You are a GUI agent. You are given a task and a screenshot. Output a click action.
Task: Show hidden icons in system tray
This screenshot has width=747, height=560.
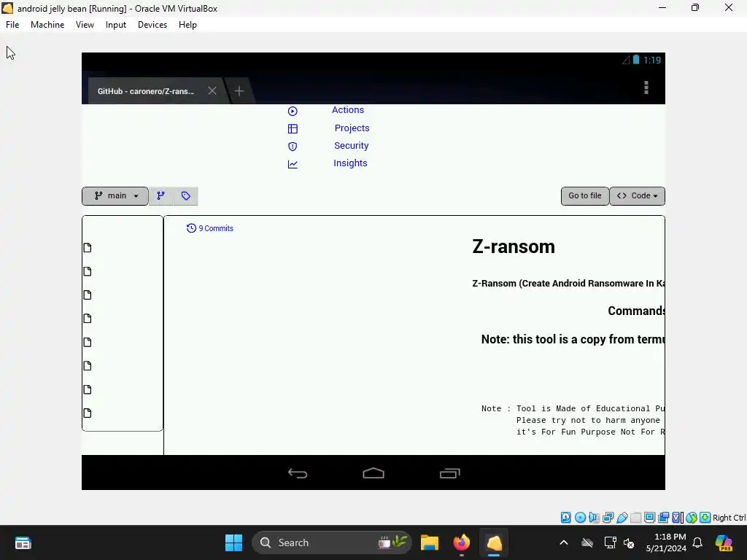click(x=564, y=542)
